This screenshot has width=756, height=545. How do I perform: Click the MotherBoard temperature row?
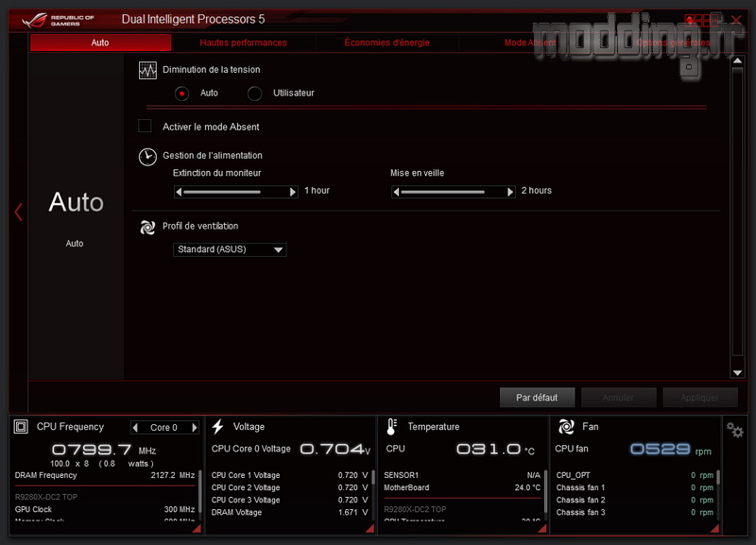click(x=462, y=487)
